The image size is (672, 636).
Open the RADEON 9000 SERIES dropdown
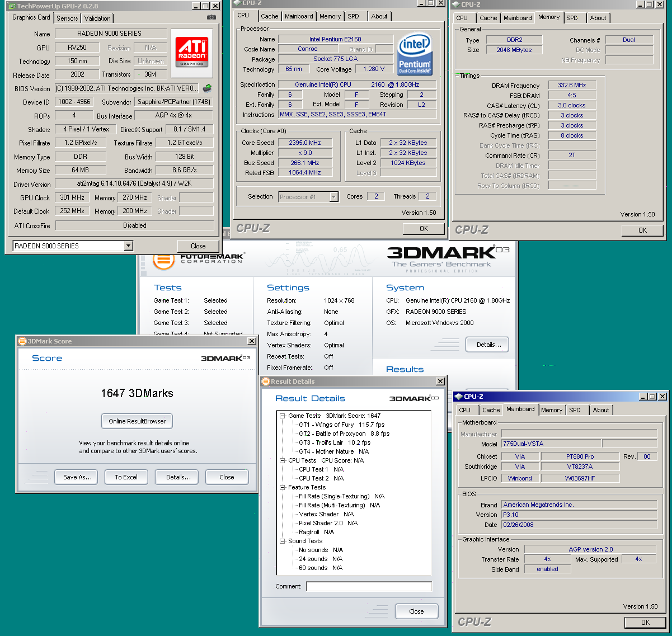point(128,246)
